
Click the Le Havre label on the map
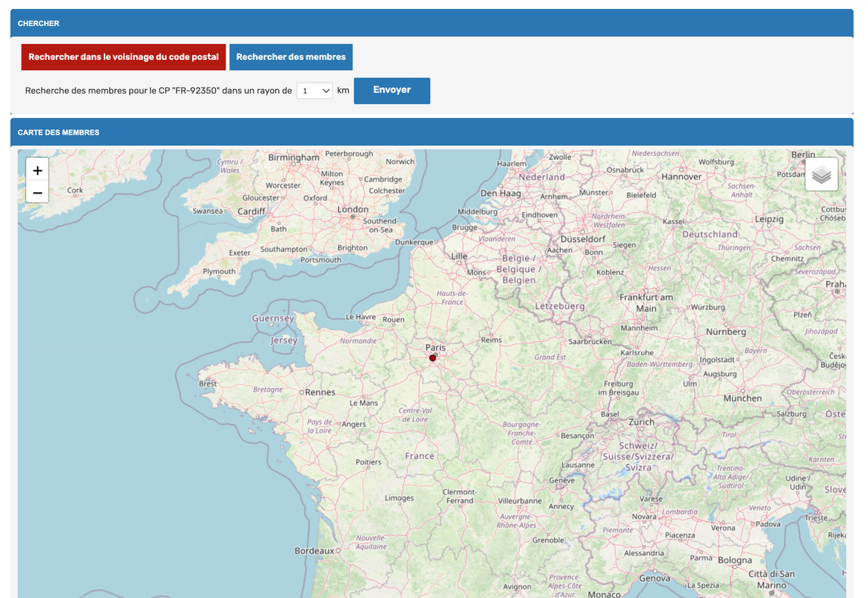click(360, 317)
